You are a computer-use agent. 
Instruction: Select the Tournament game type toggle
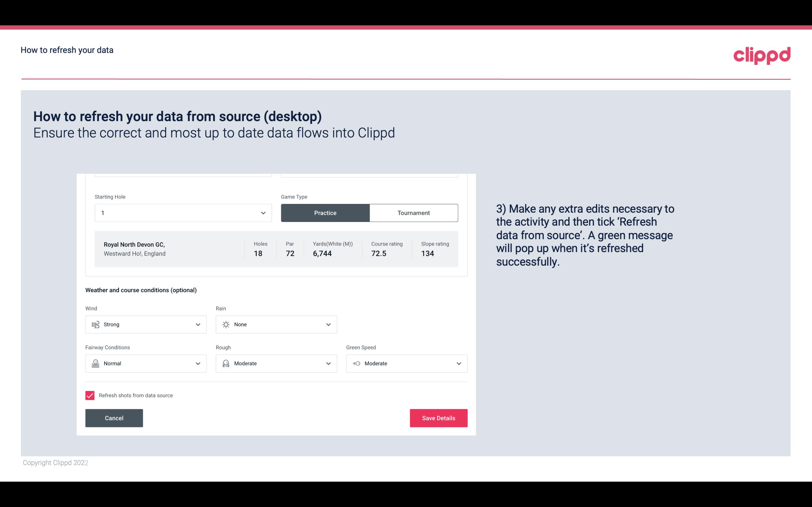click(413, 213)
